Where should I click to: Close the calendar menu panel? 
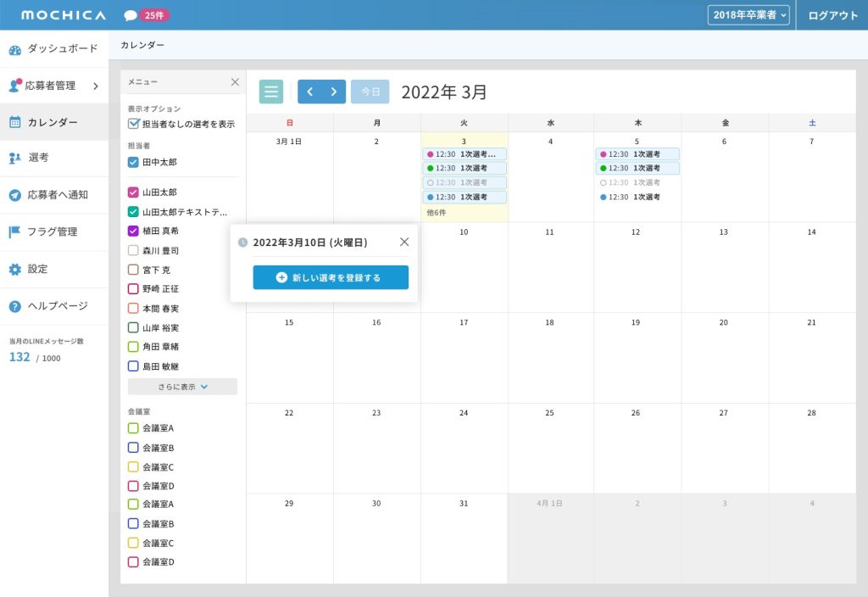tap(235, 82)
